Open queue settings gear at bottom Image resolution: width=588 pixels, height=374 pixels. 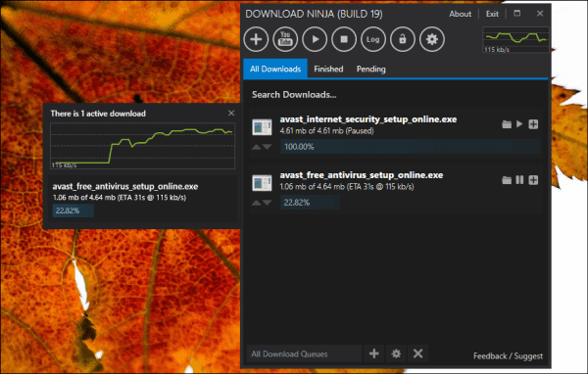396,353
